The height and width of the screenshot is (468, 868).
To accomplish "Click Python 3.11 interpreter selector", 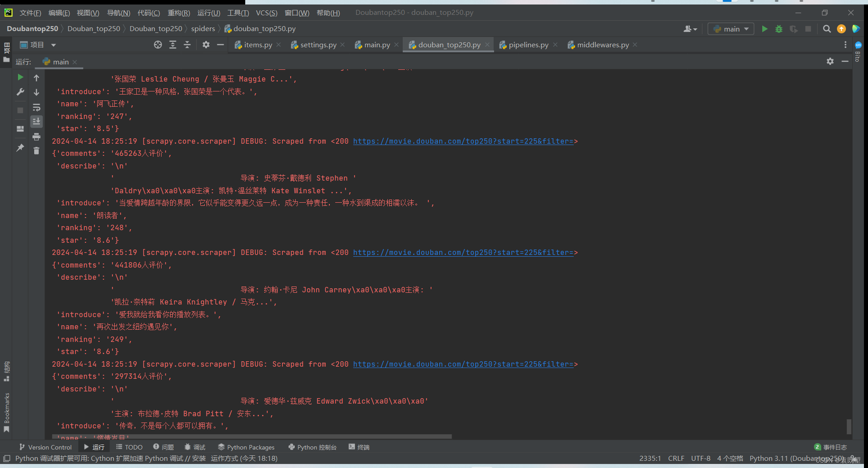I will pyautogui.click(x=797, y=458).
